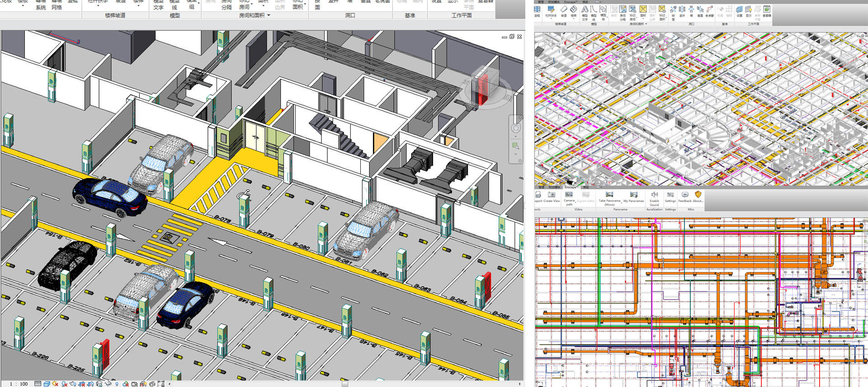Click the 洞口 panel label in left ribbon

click(350, 15)
